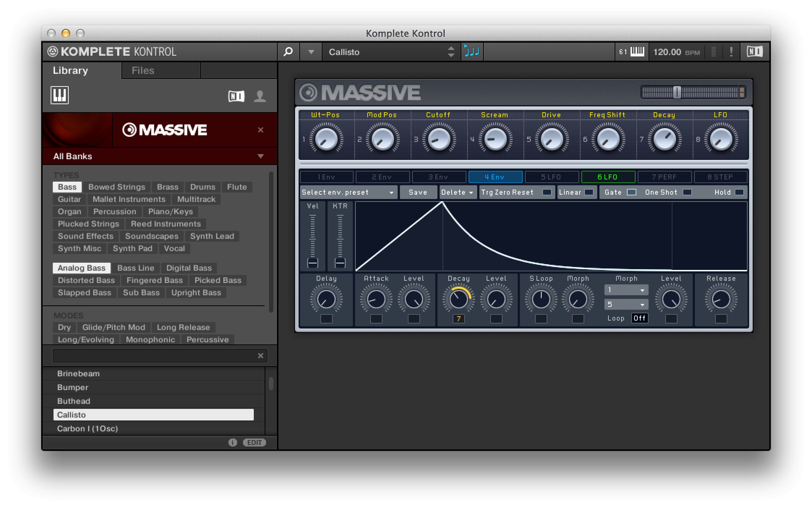Choose the Long Release mode tag
Image resolution: width=812 pixels, height=508 pixels.
point(183,327)
